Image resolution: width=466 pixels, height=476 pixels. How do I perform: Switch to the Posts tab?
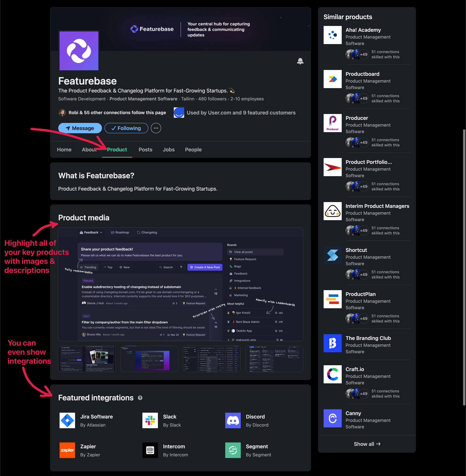click(x=145, y=150)
